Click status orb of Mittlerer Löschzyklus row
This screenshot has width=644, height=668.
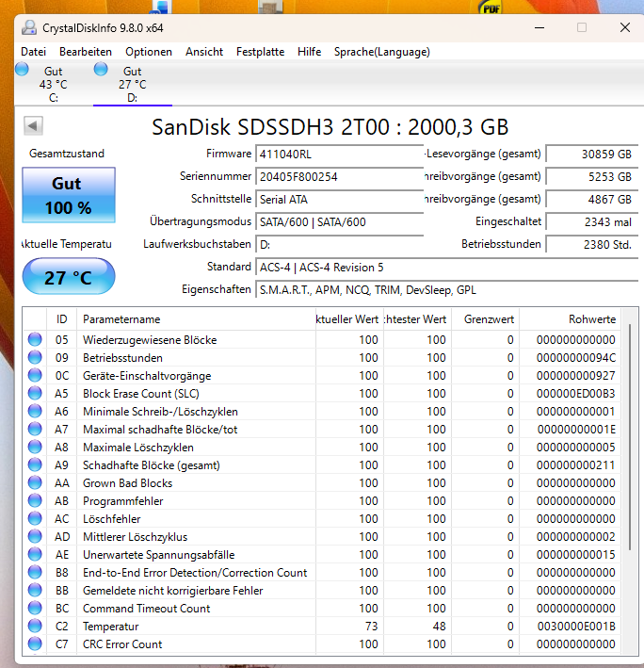(x=35, y=536)
